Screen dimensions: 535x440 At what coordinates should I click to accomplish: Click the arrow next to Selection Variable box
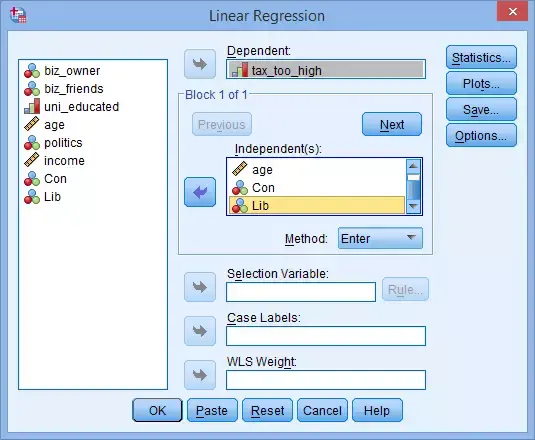pyautogui.click(x=200, y=287)
